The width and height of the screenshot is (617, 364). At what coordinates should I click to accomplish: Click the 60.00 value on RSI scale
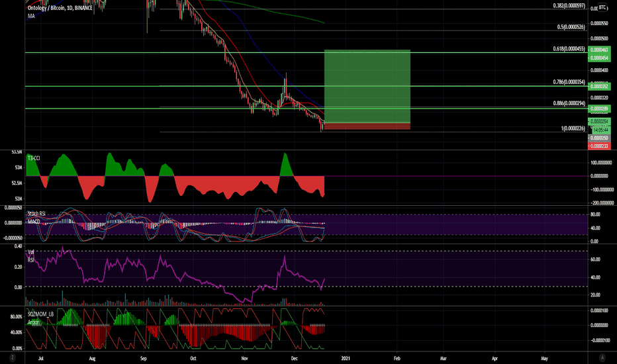[595, 259]
